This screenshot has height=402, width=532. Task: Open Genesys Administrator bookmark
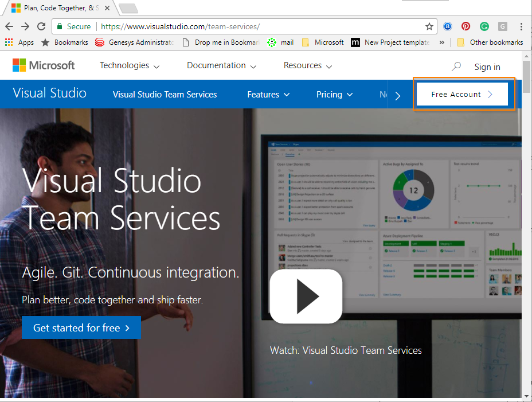(x=135, y=42)
